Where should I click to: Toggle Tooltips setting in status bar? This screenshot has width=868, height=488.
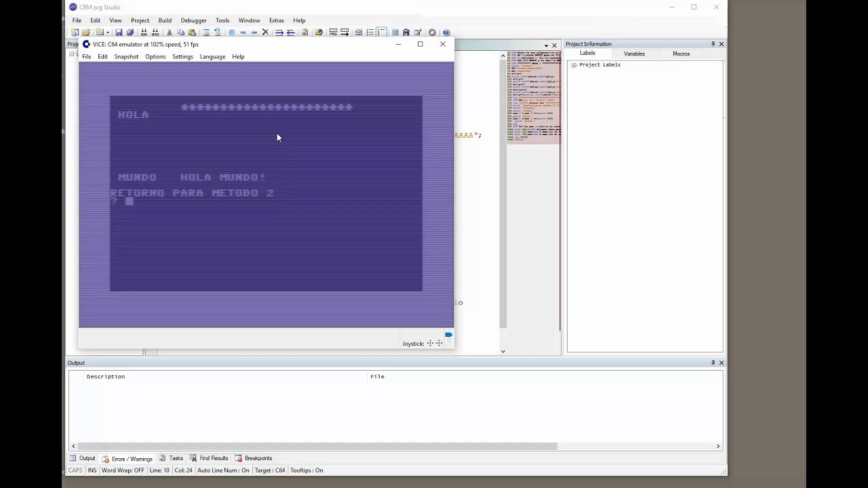[x=307, y=470]
